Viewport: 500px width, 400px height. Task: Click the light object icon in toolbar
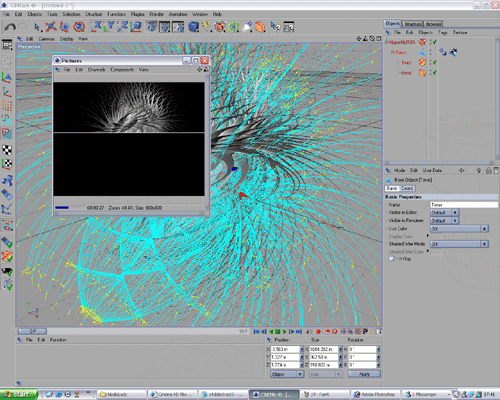pos(247,27)
